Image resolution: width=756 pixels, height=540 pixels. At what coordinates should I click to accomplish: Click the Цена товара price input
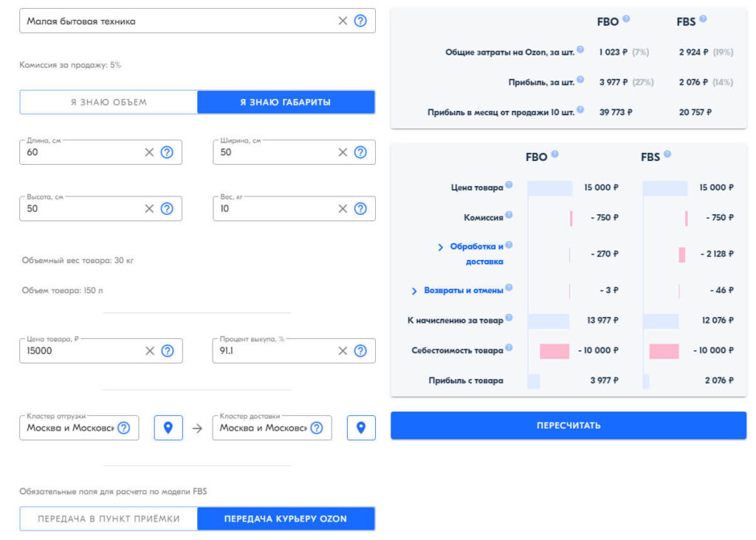[x=81, y=351]
